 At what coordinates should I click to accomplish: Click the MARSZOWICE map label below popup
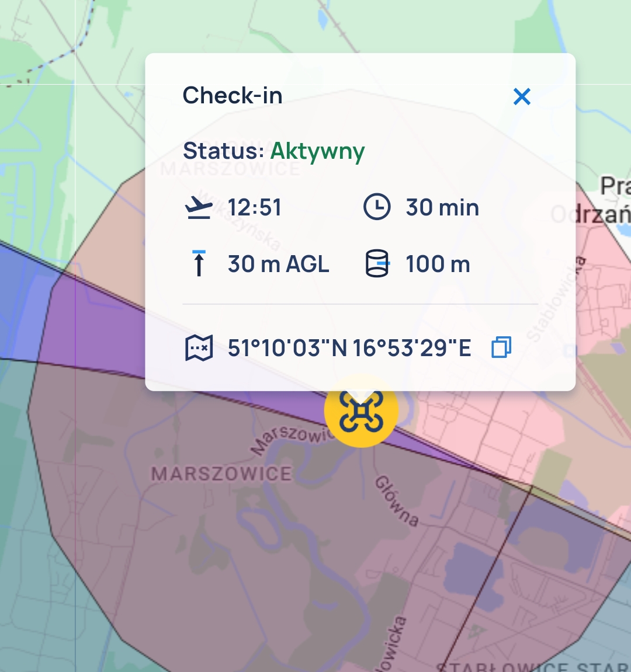(x=221, y=473)
